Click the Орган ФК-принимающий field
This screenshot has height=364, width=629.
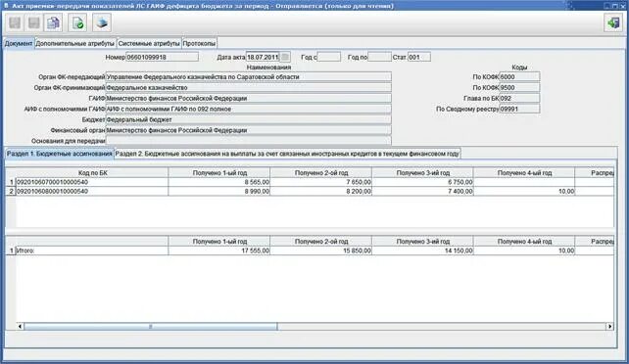pos(248,87)
